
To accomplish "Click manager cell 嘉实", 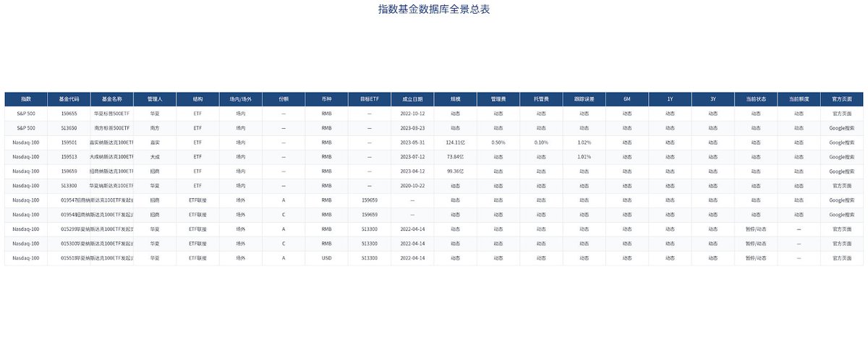I will coord(155,143).
